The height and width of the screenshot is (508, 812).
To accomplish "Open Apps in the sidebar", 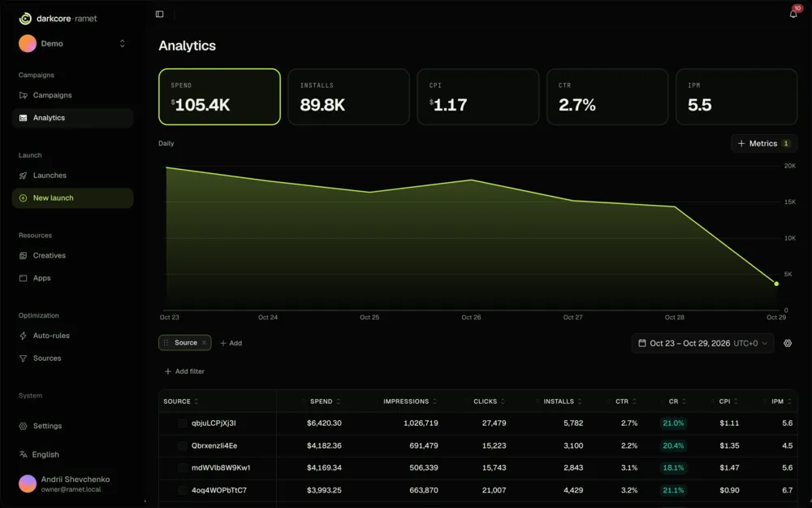I will [x=72, y=278].
